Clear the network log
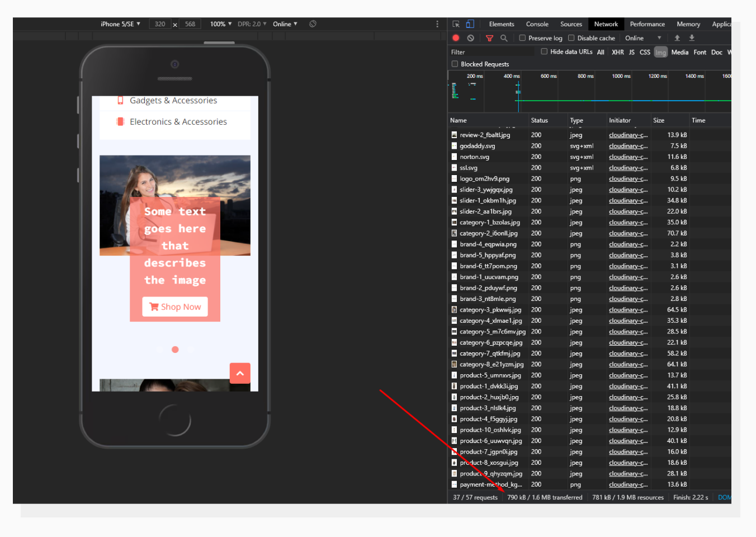Viewport: 756px width, 537px height. pos(470,37)
